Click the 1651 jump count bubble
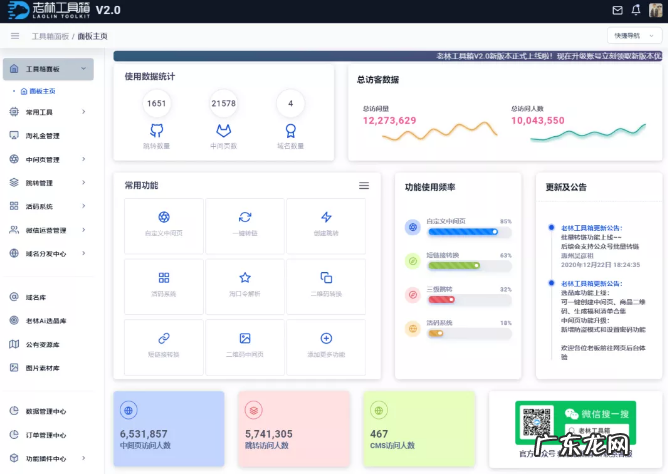The image size is (668, 474). [156, 103]
